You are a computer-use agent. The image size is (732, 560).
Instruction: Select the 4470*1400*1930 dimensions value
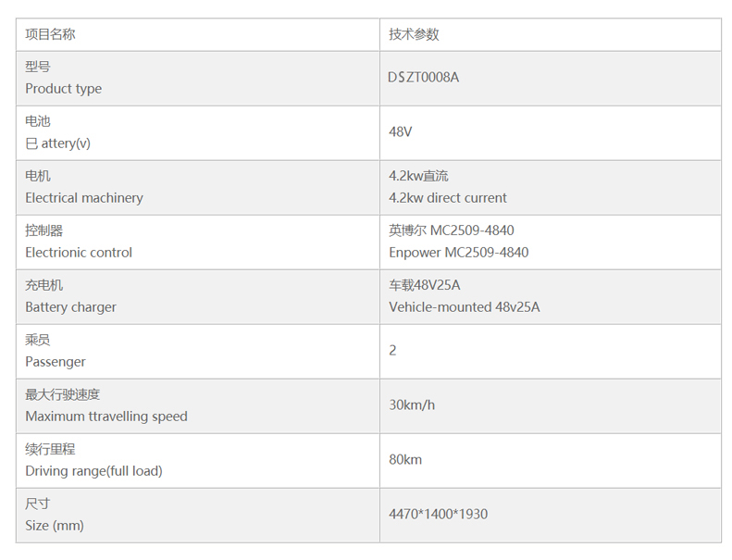438,515
